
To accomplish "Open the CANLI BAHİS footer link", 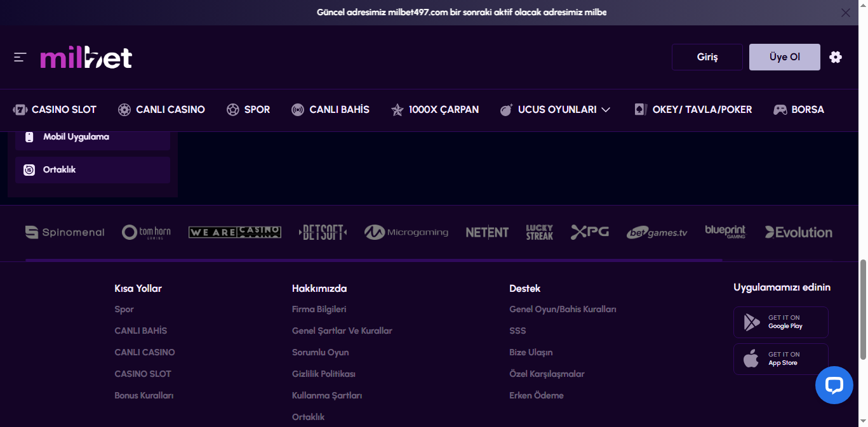I will point(141,331).
